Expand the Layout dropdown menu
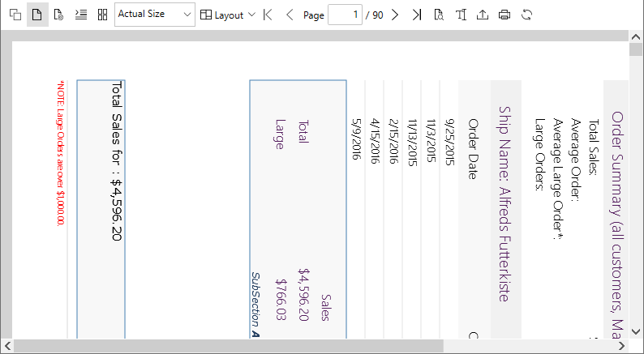 point(227,15)
